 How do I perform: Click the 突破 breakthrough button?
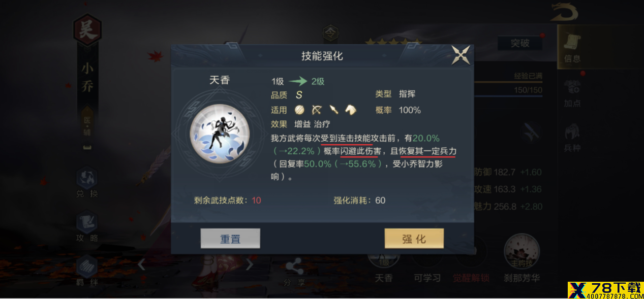coord(519,43)
